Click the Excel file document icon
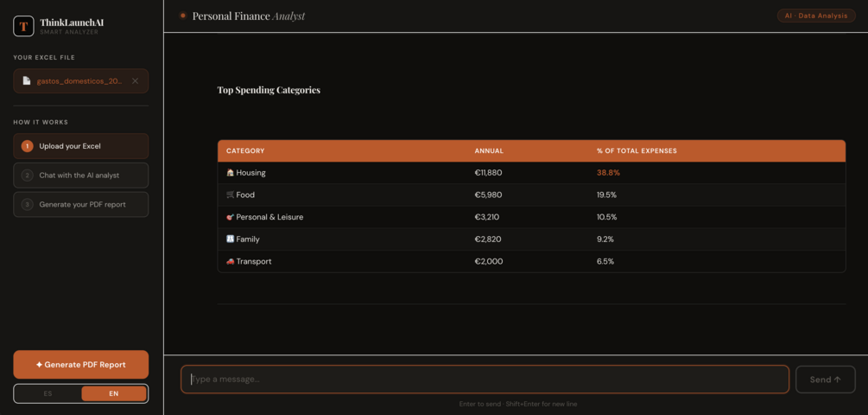 pyautogui.click(x=26, y=81)
